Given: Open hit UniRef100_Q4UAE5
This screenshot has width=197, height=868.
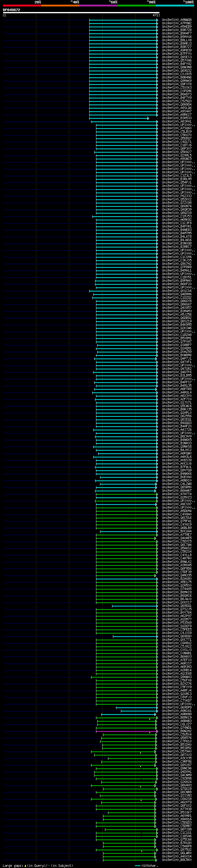Looking at the screenshot, I should coord(177,538).
